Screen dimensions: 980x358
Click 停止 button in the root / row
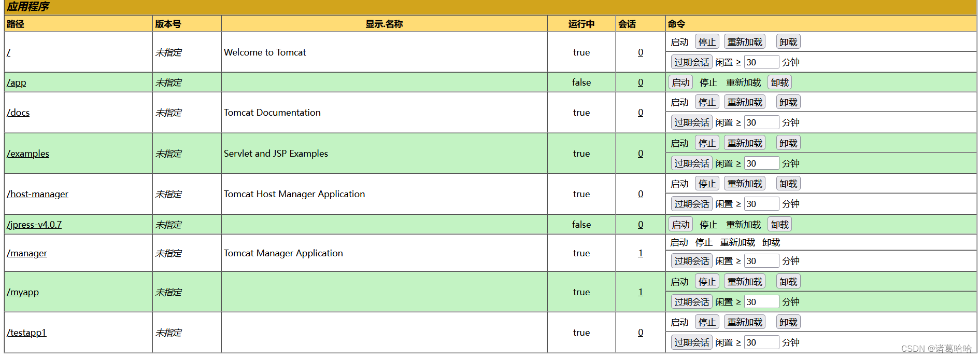point(707,42)
